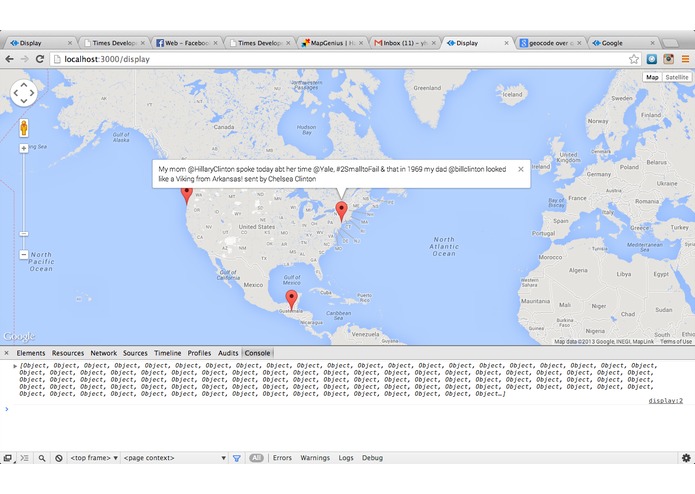This screenshot has height=494, width=695.
Task: Select the Street View pegman
Action: coord(24,128)
